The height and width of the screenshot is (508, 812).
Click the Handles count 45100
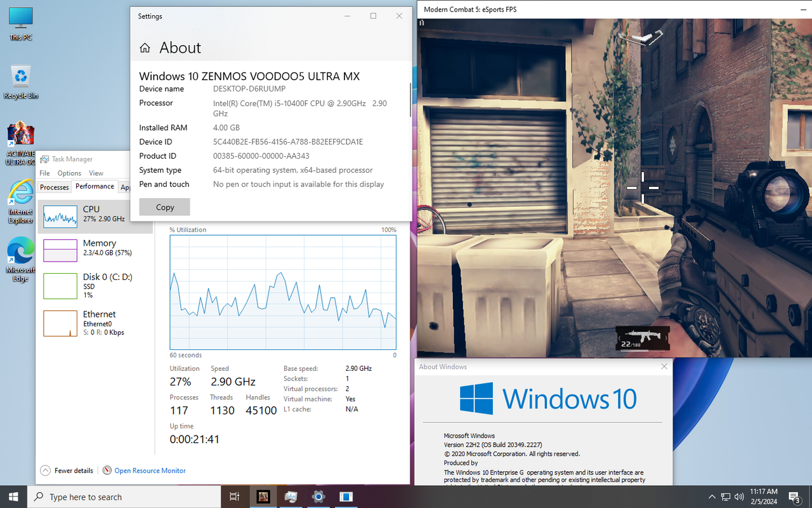pyautogui.click(x=261, y=410)
